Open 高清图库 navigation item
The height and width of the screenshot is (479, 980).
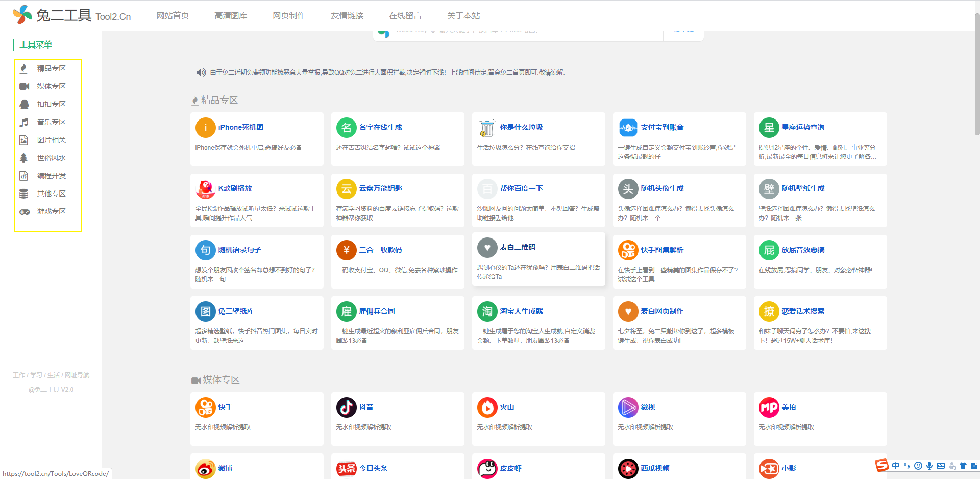point(231,16)
